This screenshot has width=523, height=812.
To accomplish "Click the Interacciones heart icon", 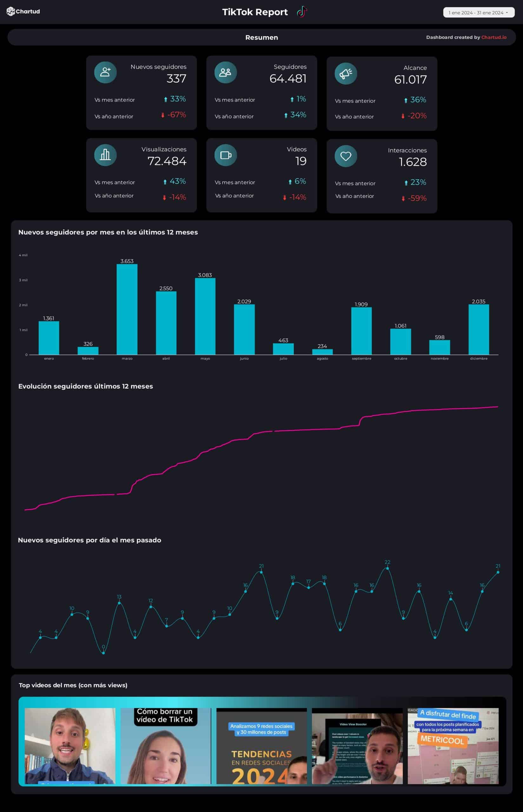I will [x=345, y=156].
